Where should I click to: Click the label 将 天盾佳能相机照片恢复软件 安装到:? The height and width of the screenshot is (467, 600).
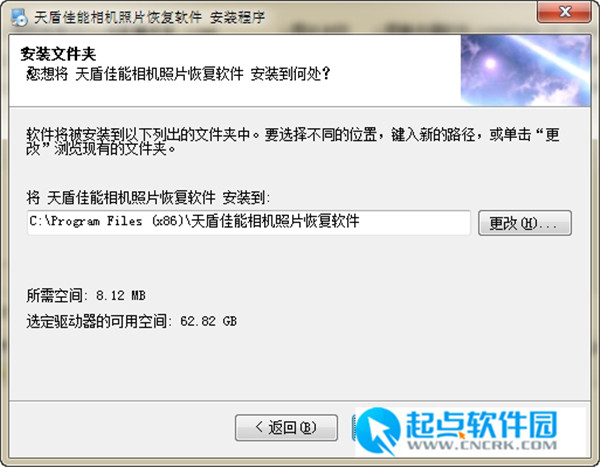148,198
